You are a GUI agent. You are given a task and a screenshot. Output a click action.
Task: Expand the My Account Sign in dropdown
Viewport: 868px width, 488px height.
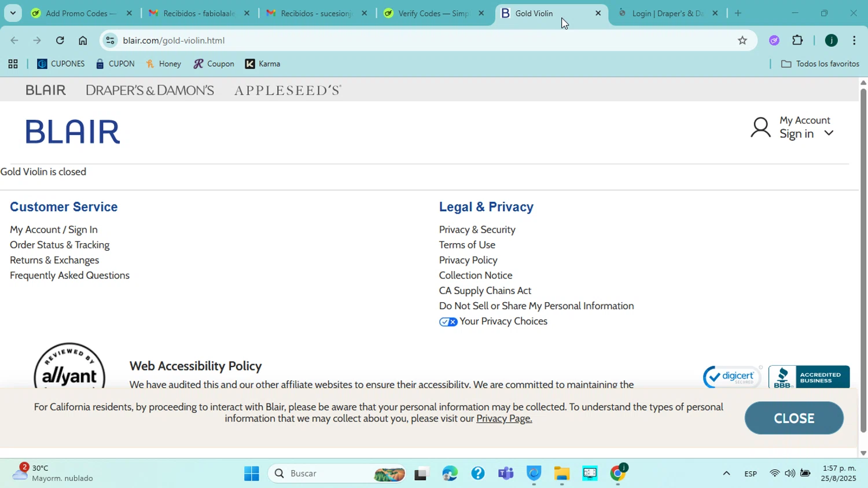click(x=829, y=133)
